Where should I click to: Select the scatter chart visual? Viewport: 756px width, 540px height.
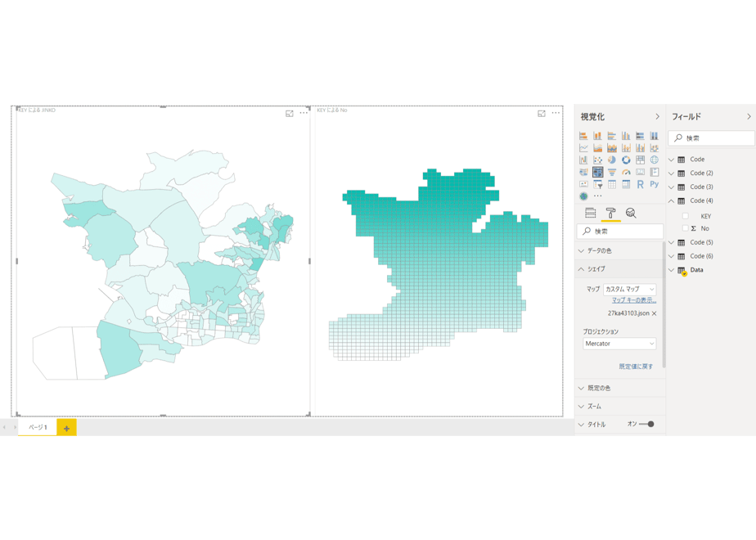pyautogui.click(x=598, y=160)
